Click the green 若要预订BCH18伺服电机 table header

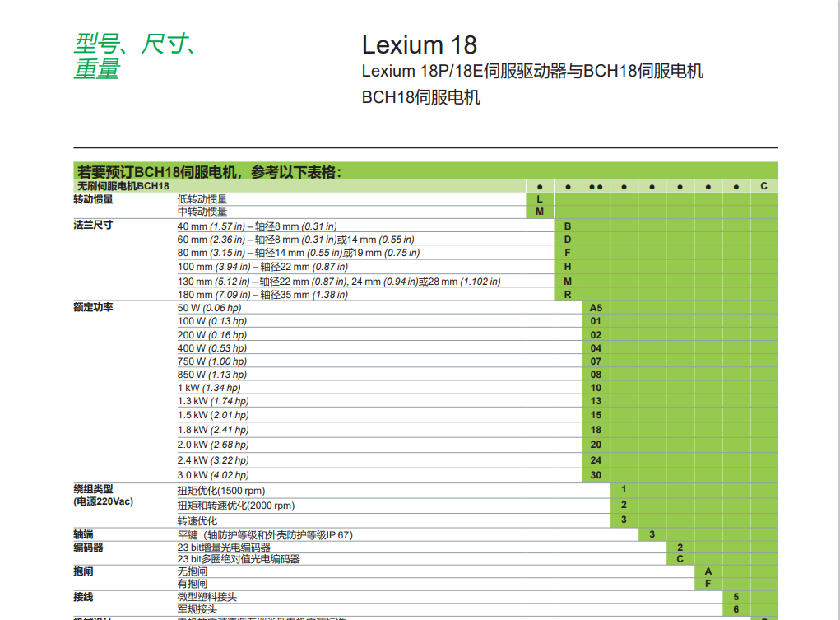209,172
